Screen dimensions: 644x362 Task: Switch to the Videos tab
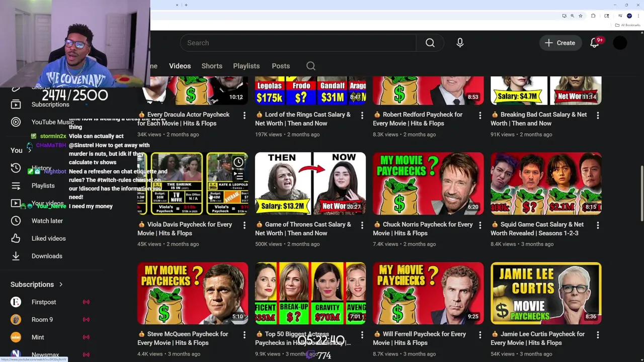[180, 66]
